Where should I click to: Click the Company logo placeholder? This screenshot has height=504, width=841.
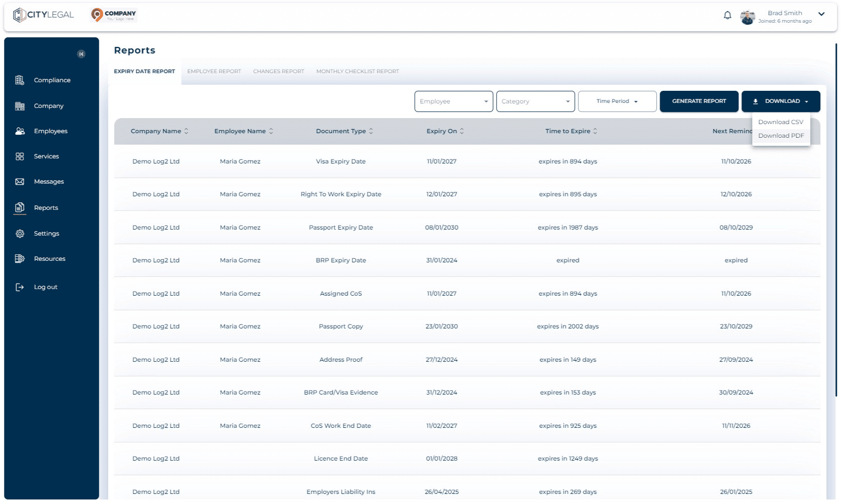[114, 15]
